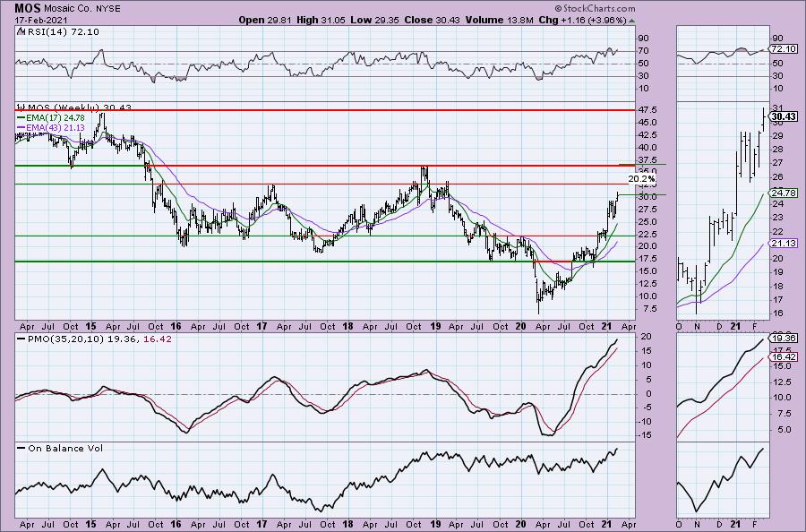This screenshot has width=806, height=532.
Task: Click the 16.42 PMO signal value tag
Action: 784,356
